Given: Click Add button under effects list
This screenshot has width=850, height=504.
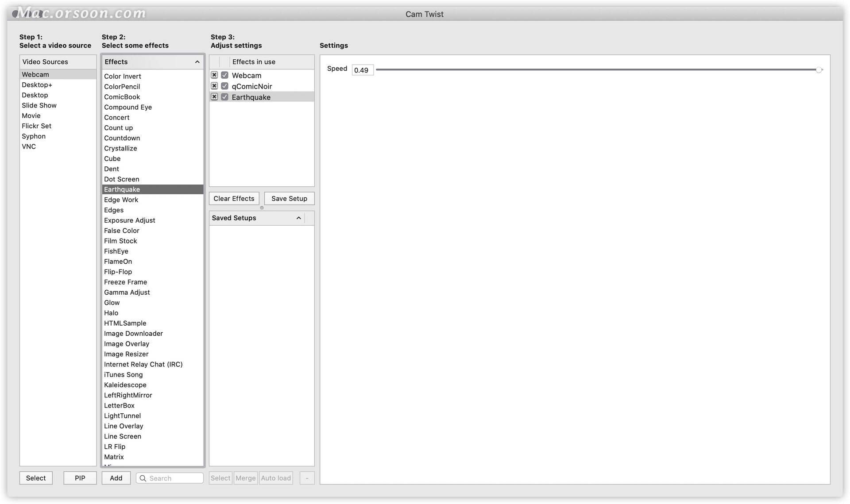Looking at the screenshot, I should (116, 478).
